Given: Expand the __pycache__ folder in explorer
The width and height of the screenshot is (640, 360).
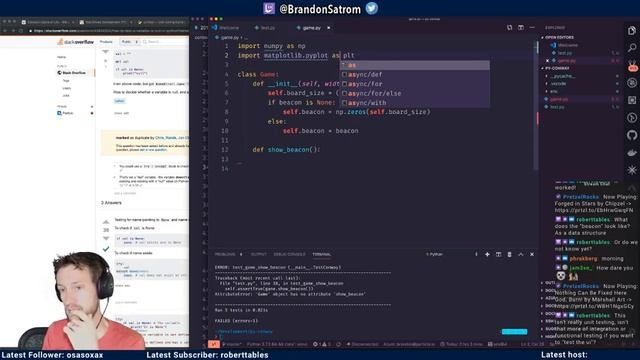Looking at the screenshot, I should [562, 76].
